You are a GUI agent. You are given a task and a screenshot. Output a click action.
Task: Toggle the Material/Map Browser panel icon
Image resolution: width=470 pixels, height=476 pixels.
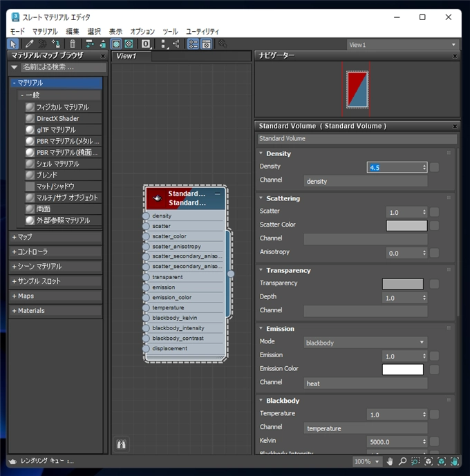[x=193, y=44]
